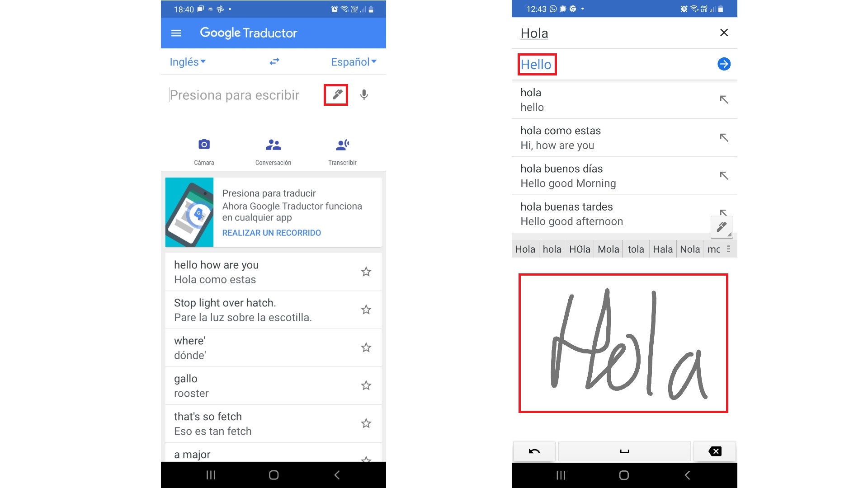Screen dimensions: 868x488
Task: Open Conversación mode
Action: [273, 144]
